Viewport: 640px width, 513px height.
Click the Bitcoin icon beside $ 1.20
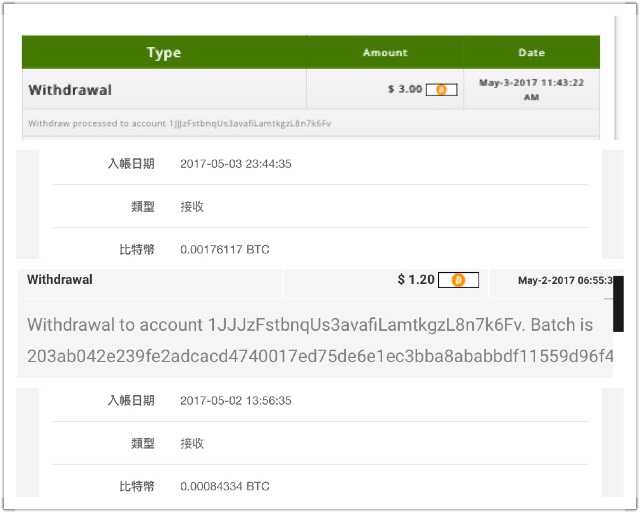pos(458,280)
